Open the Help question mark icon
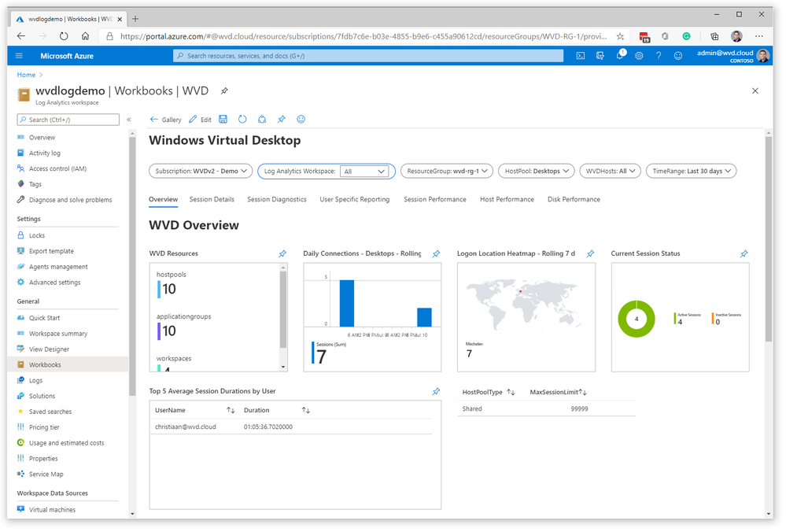Image resolution: width=786 pixels, height=532 pixels. point(659,56)
